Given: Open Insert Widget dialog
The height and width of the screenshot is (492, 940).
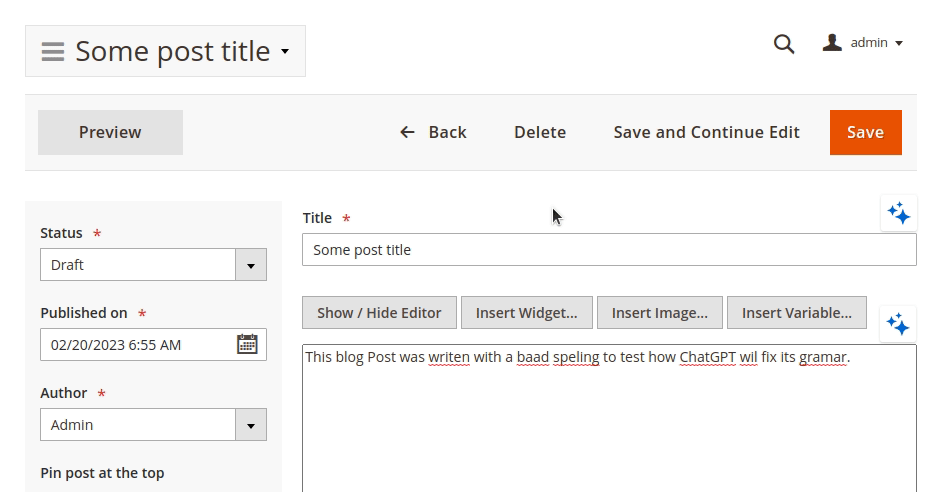Looking at the screenshot, I should click(526, 312).
